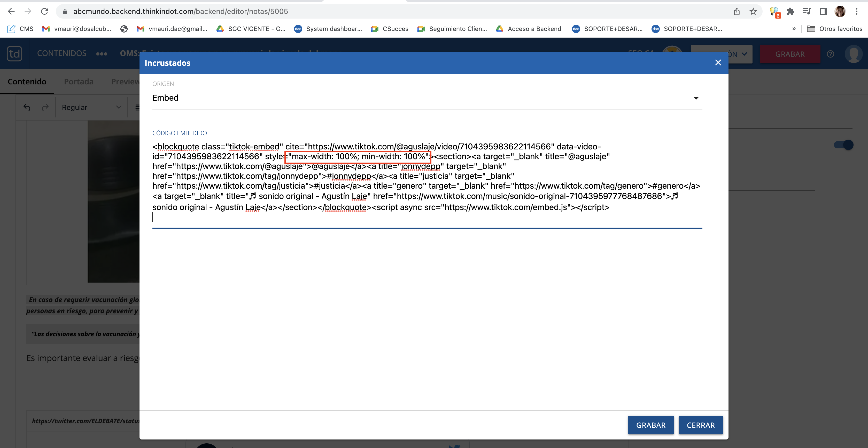868x448 pixels.
Task: Switch to the Preview tab
Action: pos(125,82)
